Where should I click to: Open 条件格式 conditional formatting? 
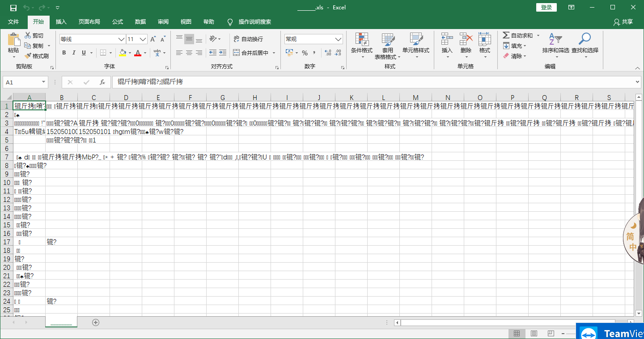tap(361, 45)
